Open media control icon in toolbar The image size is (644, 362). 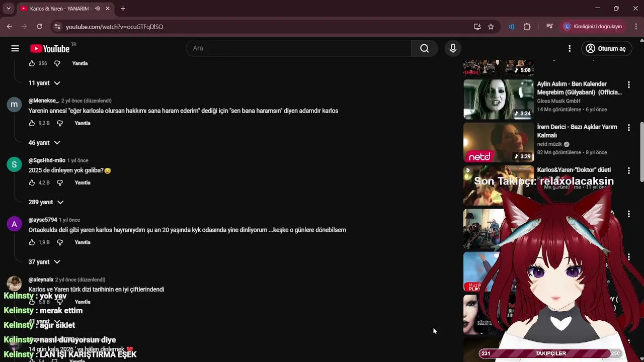[550, 27]
